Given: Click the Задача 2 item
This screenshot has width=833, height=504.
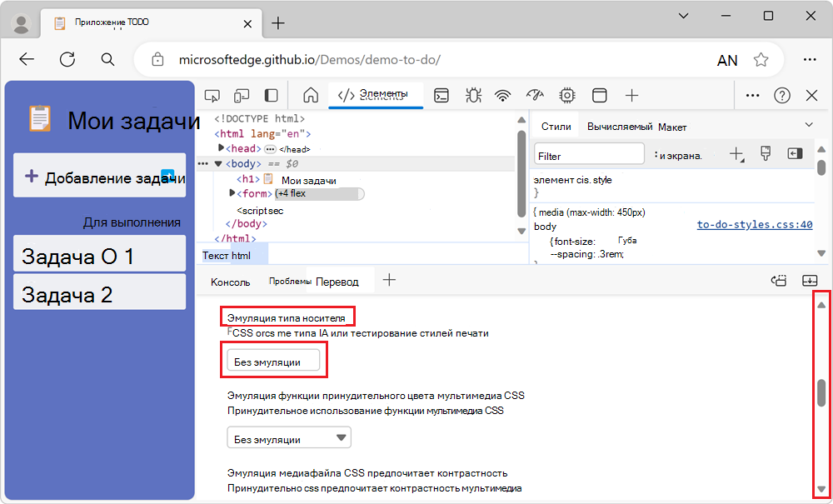Looking at the screenshot, I should (100, 292).
